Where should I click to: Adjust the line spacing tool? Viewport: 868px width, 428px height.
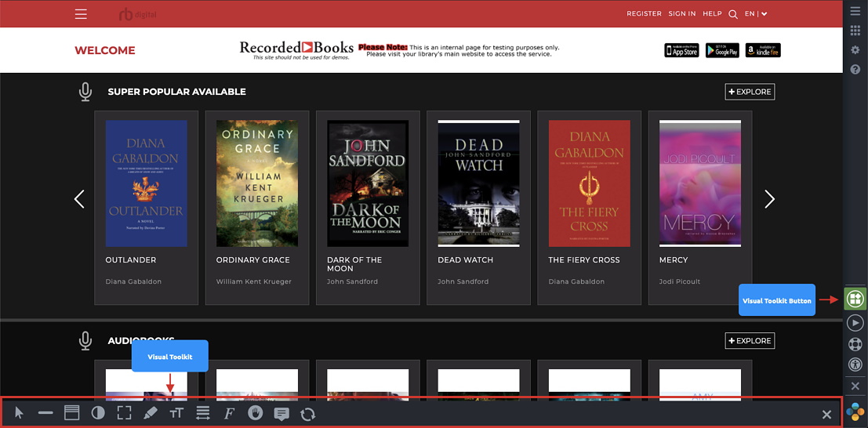tap(203, 413)
